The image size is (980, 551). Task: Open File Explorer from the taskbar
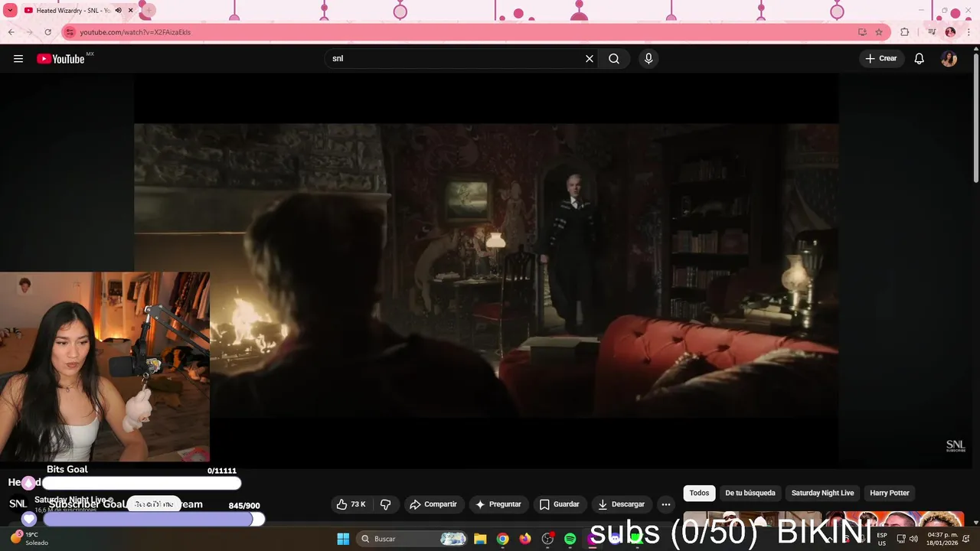click(x=480, y=539)
